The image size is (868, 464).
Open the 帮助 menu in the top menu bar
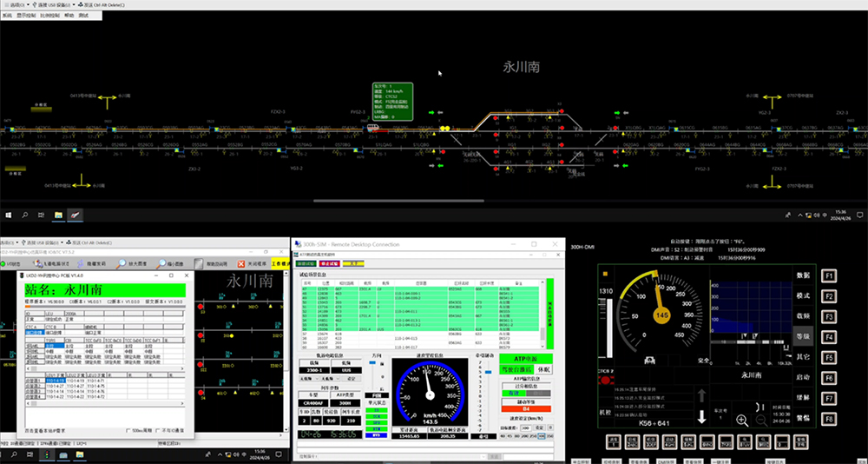68,16
